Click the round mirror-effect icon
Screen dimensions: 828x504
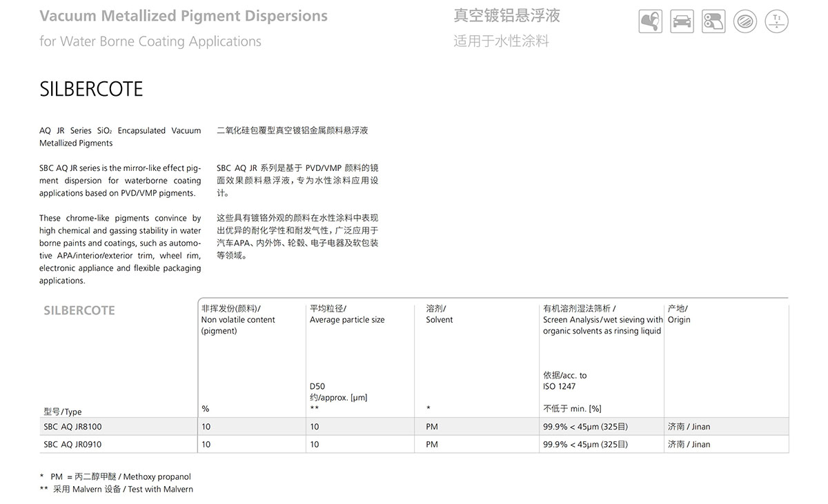coord(745,22)
